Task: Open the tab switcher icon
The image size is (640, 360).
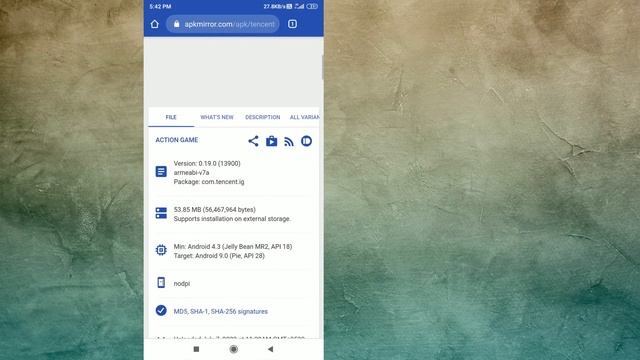Action: click(292, 24)
